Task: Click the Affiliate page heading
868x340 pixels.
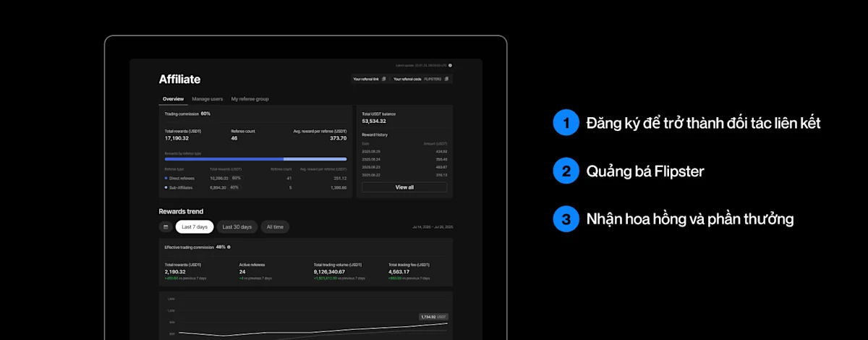Action: coord(179,80)
